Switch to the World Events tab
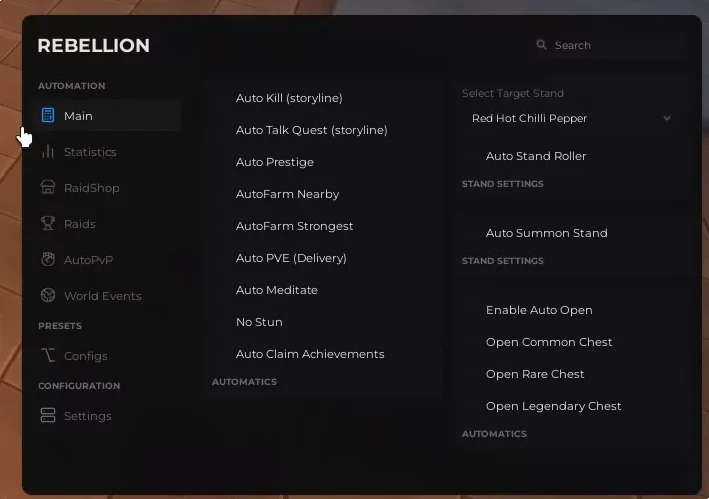The width and height of the screenshot is (709, 499). 102,296
